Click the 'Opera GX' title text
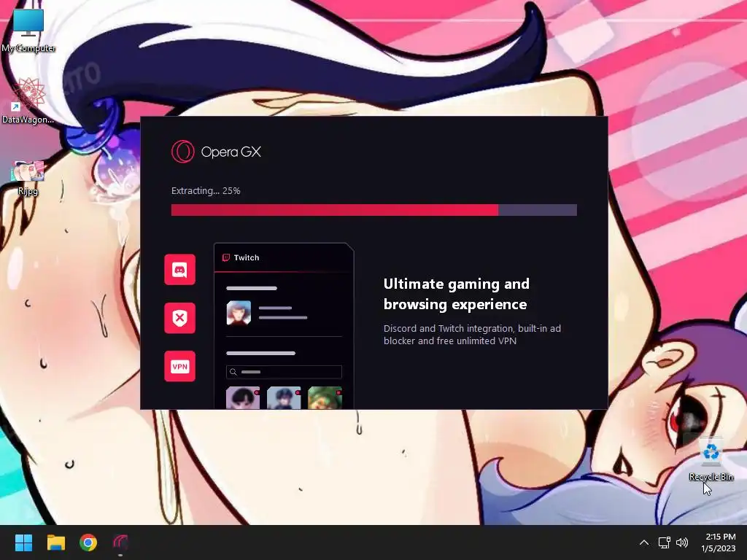Viewport: 747px width, 560px height. [231, 152]
